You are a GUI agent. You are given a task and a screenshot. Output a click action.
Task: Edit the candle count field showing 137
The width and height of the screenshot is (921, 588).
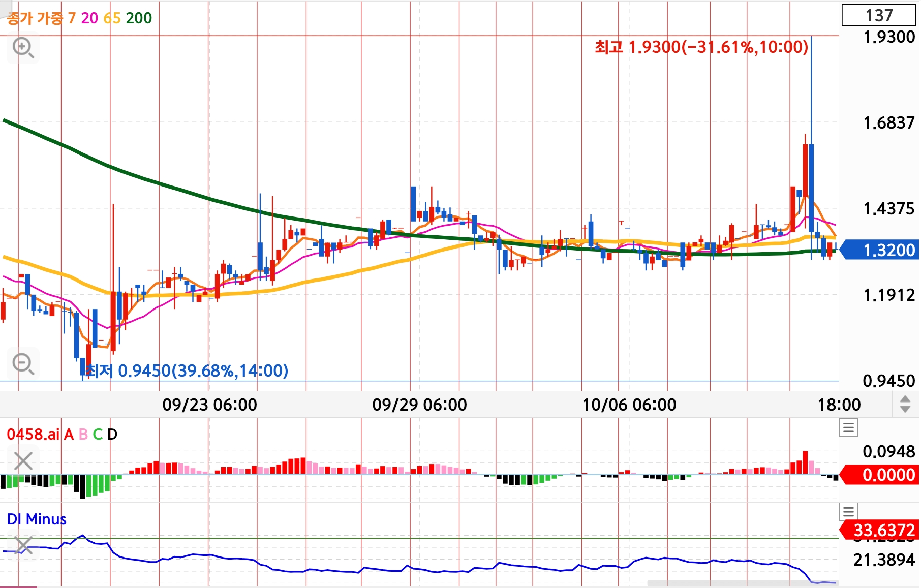point(879,15)
